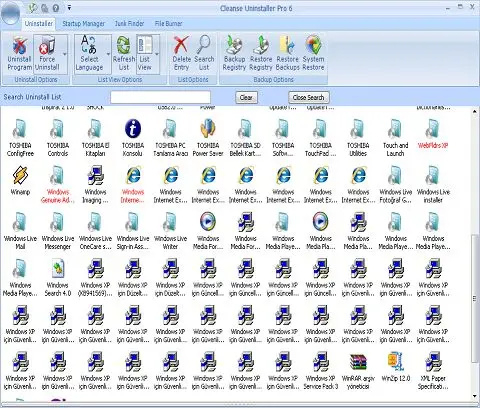This screenshot has width=480, height=408.
Task: Select the Windows Live Messenger entry
Action: point(58,231)
